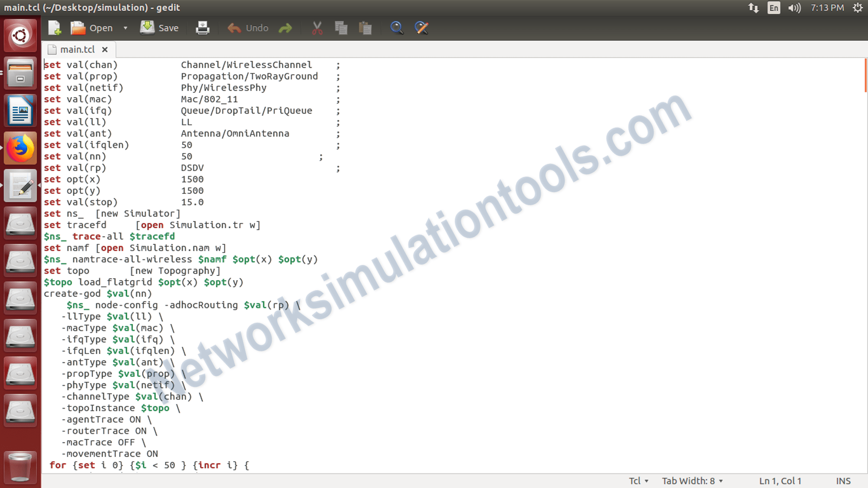Save the main.tcl file

pos(159,27)
